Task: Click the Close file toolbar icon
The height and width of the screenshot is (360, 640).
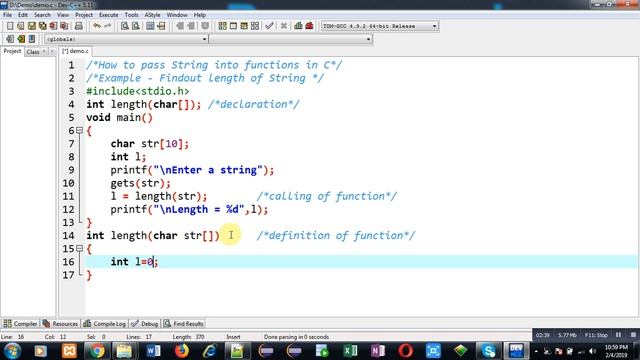Action: 53,26
